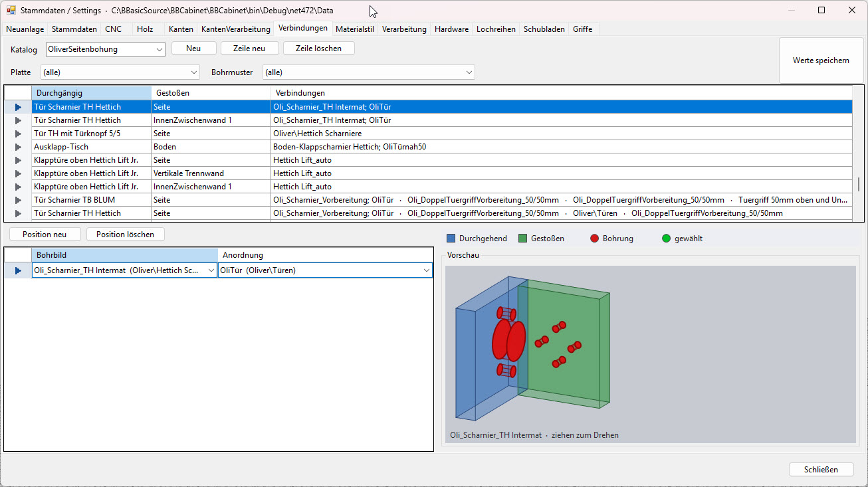This screenshot has width=868, height=487.
Task: Click the 3D drilling preview image
Action: point(651,354)
